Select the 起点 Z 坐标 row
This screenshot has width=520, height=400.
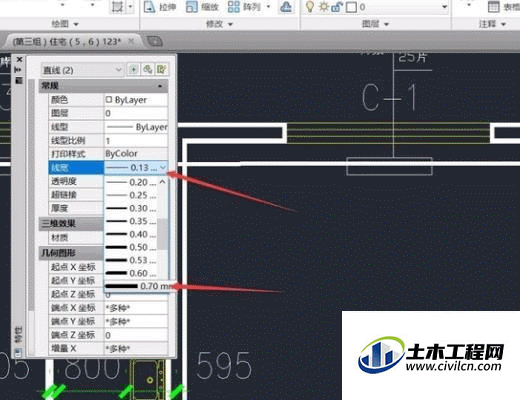tap(76, 294)
